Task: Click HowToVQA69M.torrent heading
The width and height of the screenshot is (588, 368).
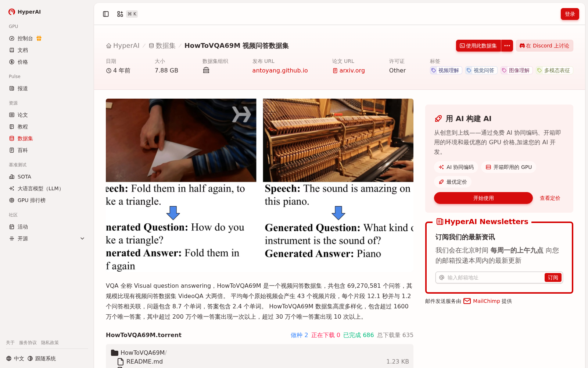Action: click(x=144, y=335)
